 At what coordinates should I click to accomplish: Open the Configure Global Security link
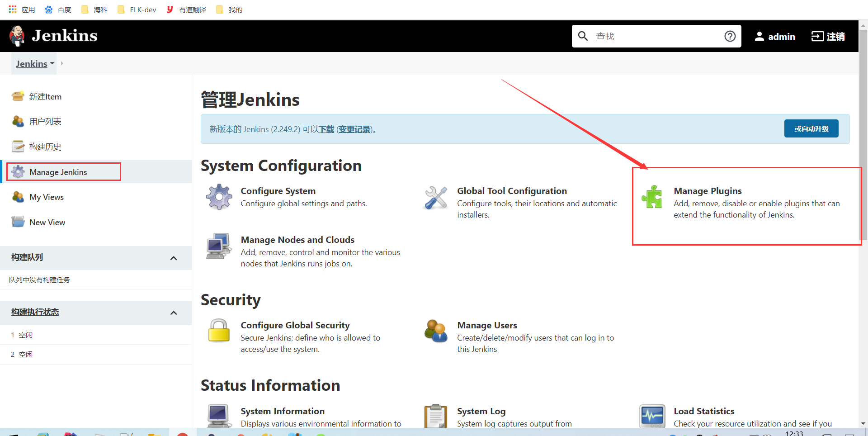point(295,325)
